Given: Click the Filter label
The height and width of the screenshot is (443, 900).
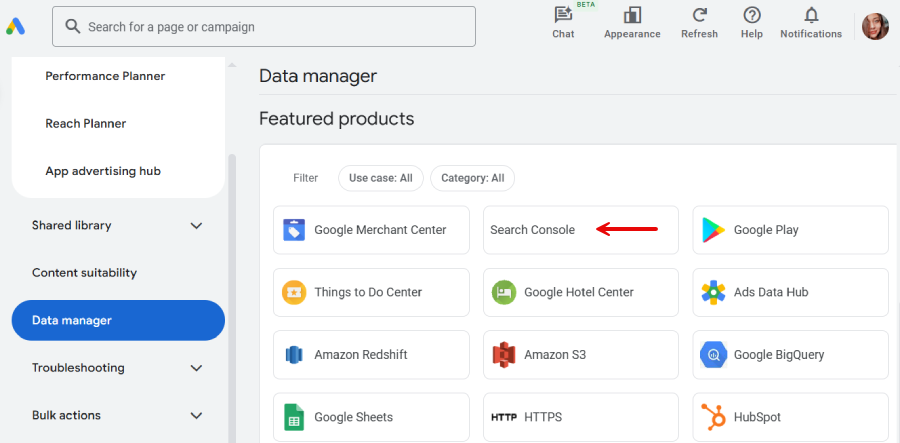Looking at the screenshot, I should (305, 178).
